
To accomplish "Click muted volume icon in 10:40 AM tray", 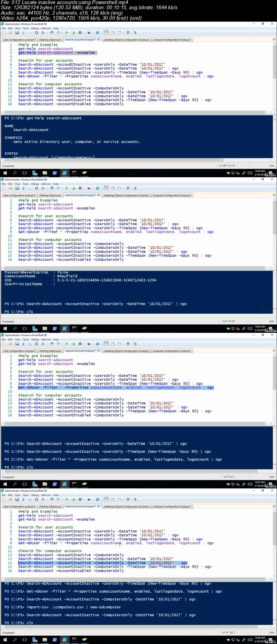I will [x=238, y=173].
